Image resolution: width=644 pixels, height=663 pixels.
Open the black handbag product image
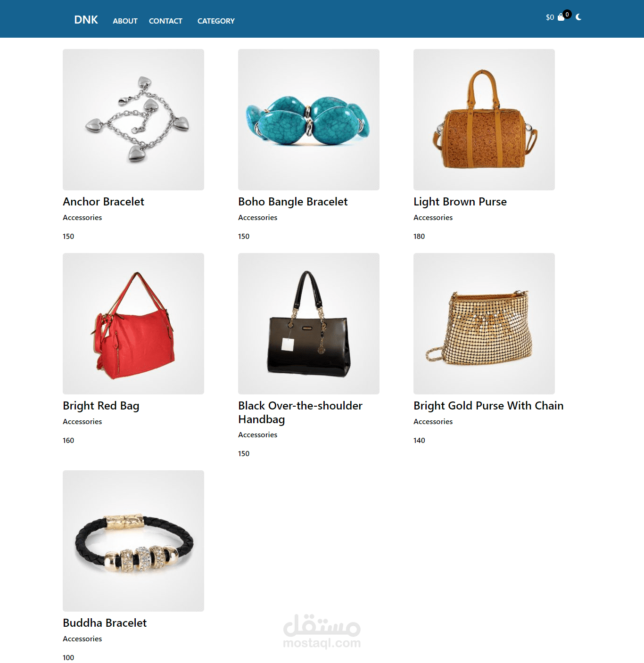[309, 324]
